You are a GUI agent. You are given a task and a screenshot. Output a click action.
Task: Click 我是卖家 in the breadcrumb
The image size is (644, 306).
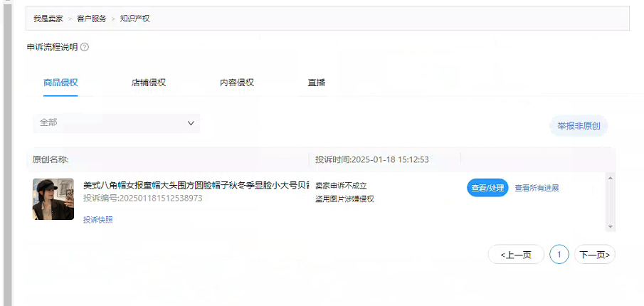pyautogui.click(x=48, y=19)
